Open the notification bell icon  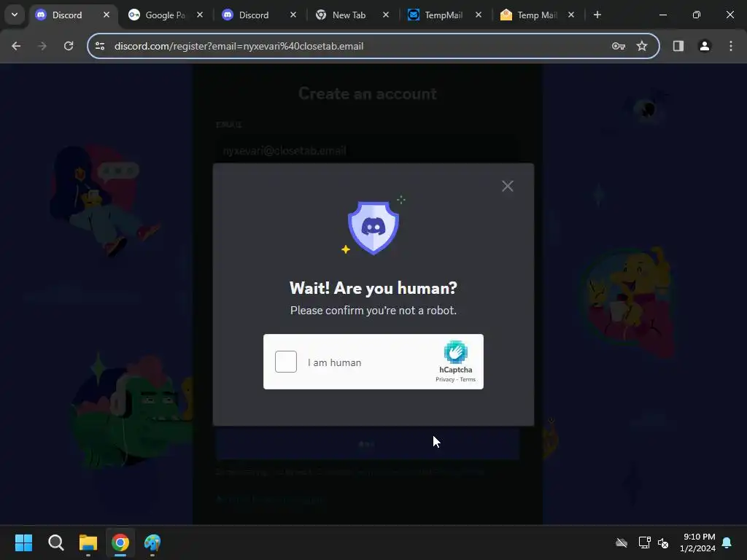point(727,542)
